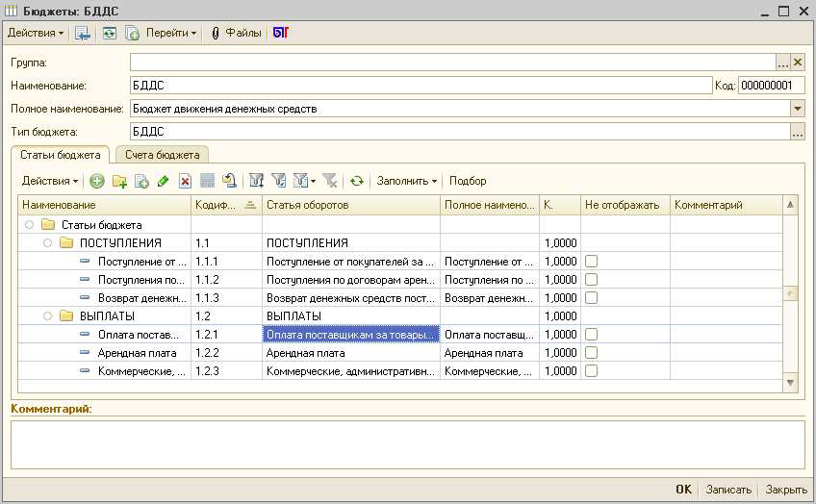The height and width of the screenshot is (504, 816).
Task: Check 'Не отображать' for row 1.1.1
Action: pos(591,261)
